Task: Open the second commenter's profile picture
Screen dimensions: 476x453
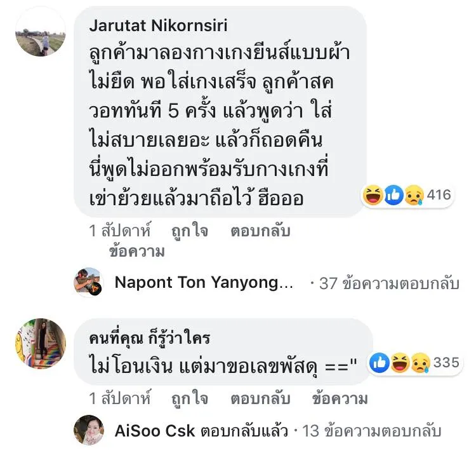Action: click(40, 344)
